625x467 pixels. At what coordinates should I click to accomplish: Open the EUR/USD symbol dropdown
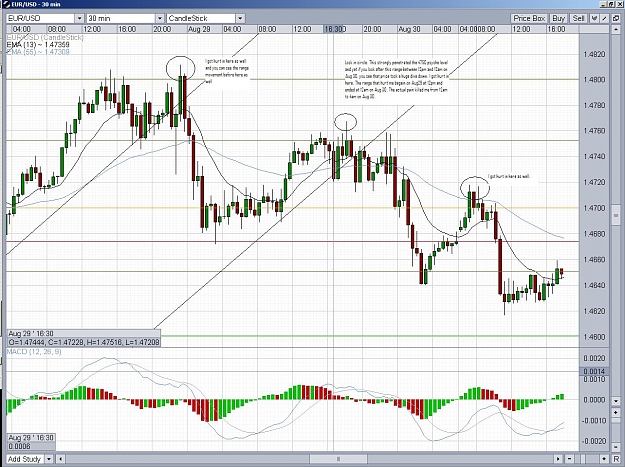(79, 18)
